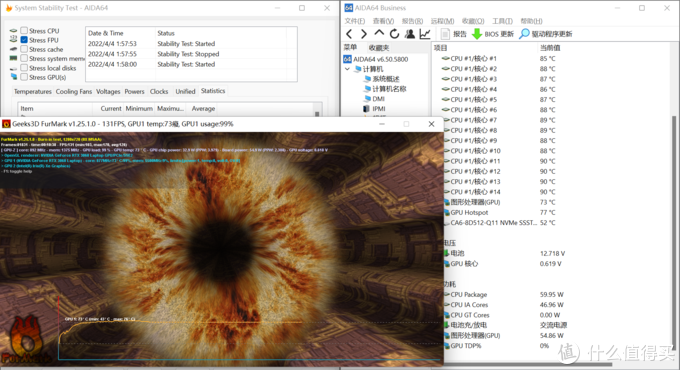Viewport: 680px width, 370px height.
Task: Collapse the 计算机 tree node
Action: pos(347,69)
